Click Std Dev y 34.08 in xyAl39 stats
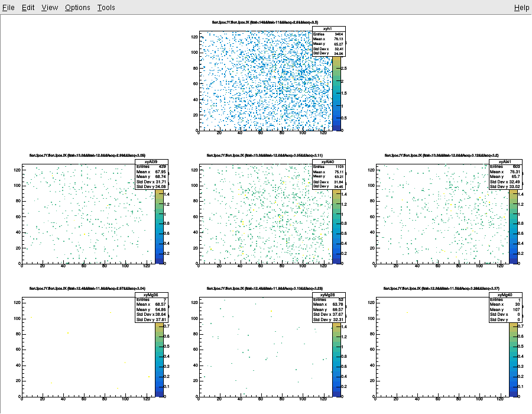Image resolution: width=532 pixels, height=414 pixels. tap(151, 187)
